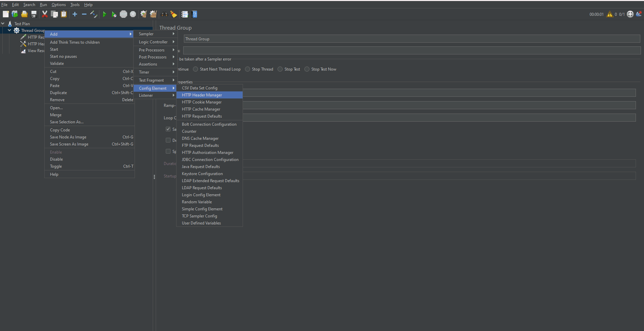Cut the selected element
The image size is (644, 331).
[45, 14]
